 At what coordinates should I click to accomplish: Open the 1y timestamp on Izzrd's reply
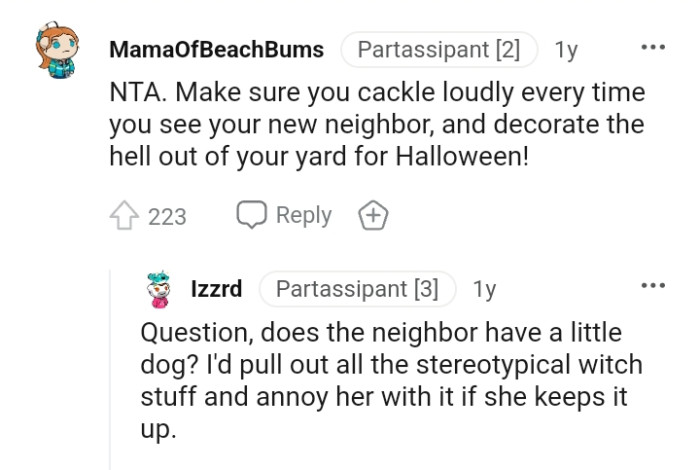pos(484,289)
